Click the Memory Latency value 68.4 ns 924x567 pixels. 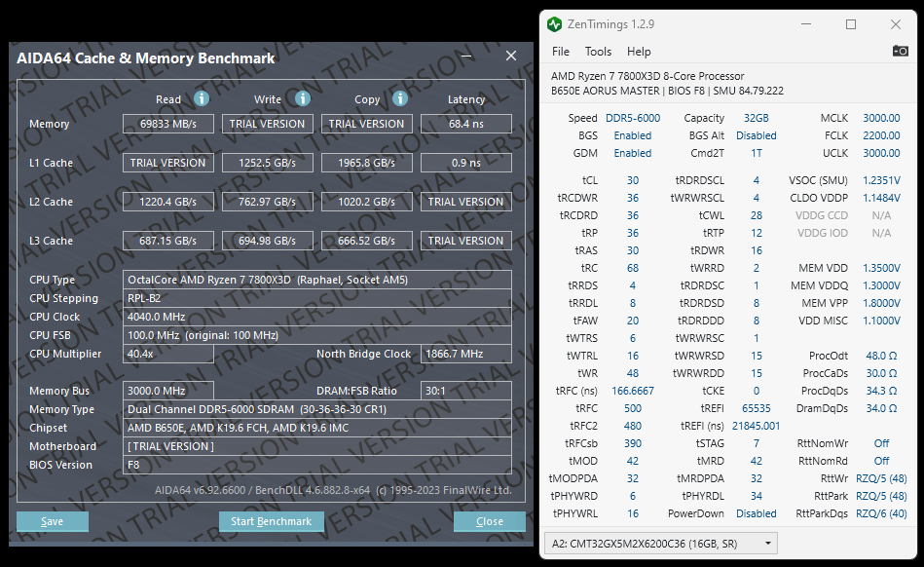466,124
